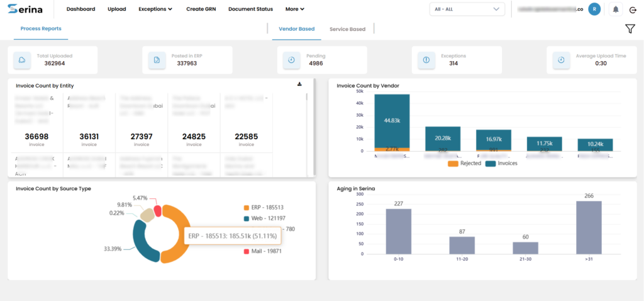This screenshot has height=301, width=644.
Task: Click the teal Web donut segment
Action: click(x=140, y=242)
